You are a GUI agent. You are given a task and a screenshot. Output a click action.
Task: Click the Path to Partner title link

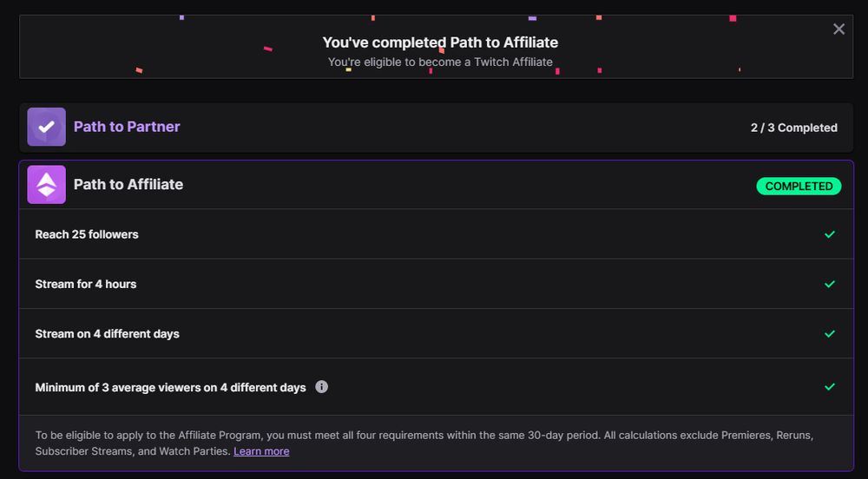(x=127, y=127)
